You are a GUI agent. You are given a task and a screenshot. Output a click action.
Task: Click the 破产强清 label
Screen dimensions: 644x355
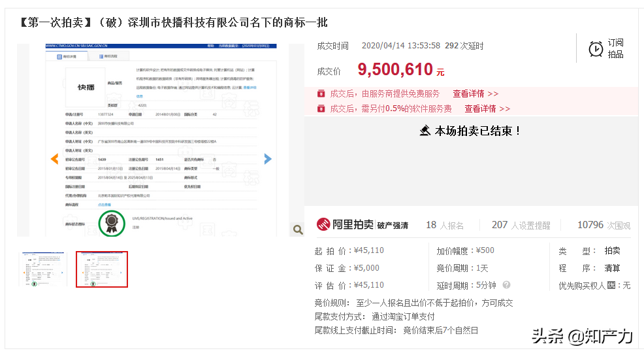point(393,226)
